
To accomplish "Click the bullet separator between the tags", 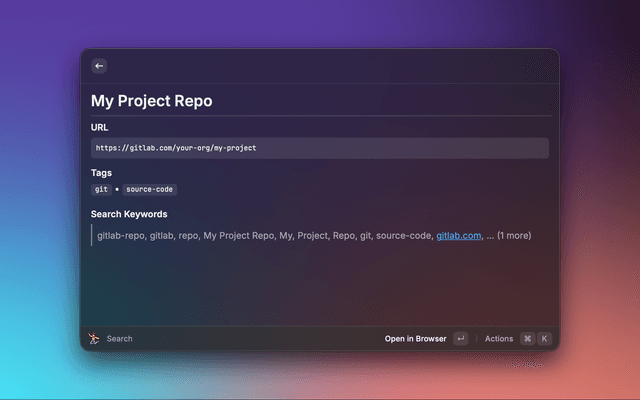I will tap(116, 189).
